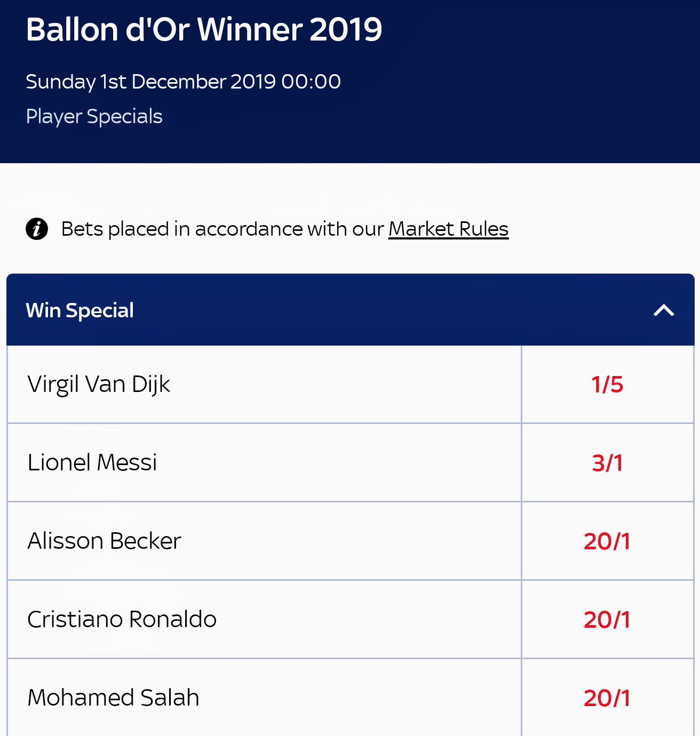Viewport: 700px width, 736px height.
Task: Click the Mohamed Salah player name
Action: (x=114, y=698)
